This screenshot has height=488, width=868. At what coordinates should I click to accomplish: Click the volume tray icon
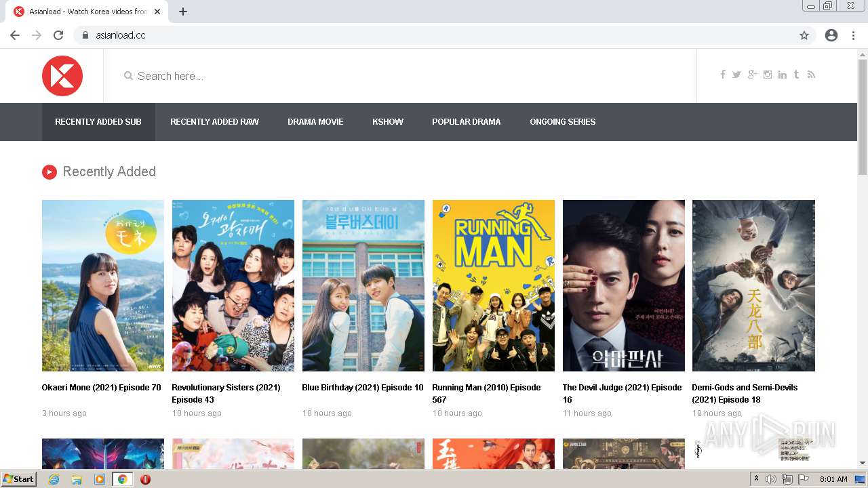[x=771, y=479]
